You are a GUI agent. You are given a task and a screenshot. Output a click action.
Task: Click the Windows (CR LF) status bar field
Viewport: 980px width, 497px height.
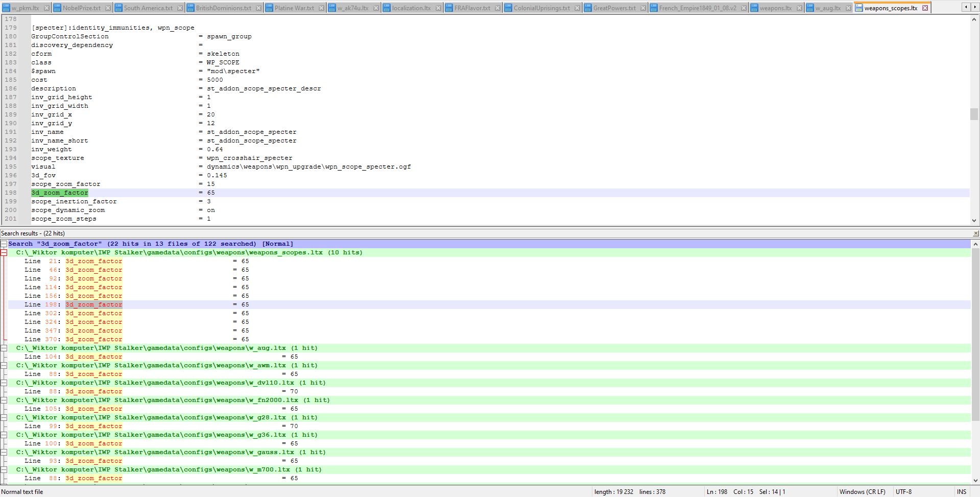tap(865, 492)
